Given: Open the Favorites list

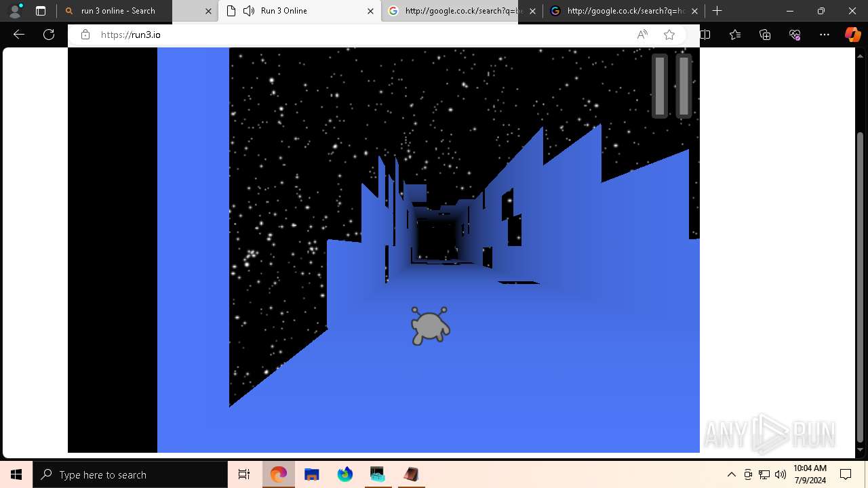Looking at the screenshot, I should tap(735, 35).
